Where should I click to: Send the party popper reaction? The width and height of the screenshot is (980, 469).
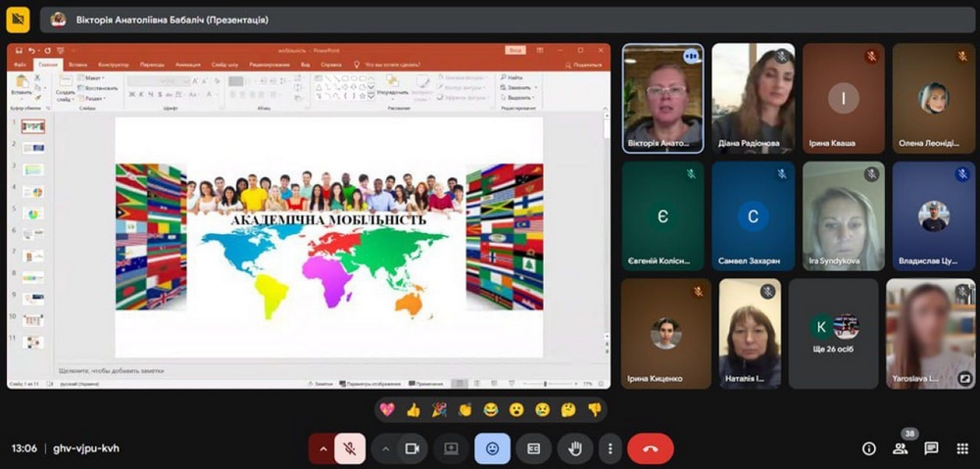click(439, 409)
